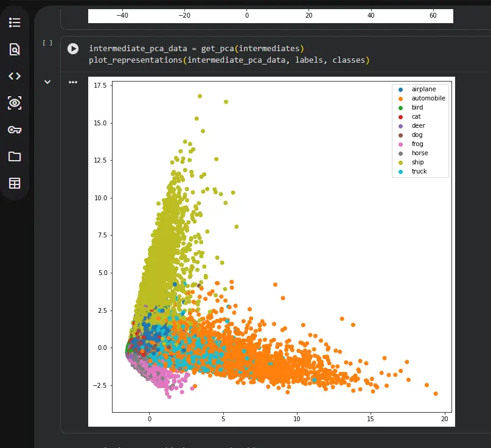Click the plot_representations code line
Viewport: 491px width, 448px height.
(x=229, y=60)
